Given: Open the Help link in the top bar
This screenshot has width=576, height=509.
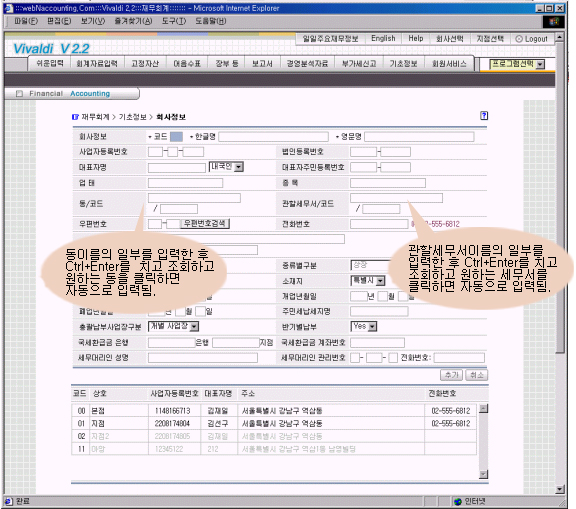Looking at the screenshot, I should coord(416,39).
